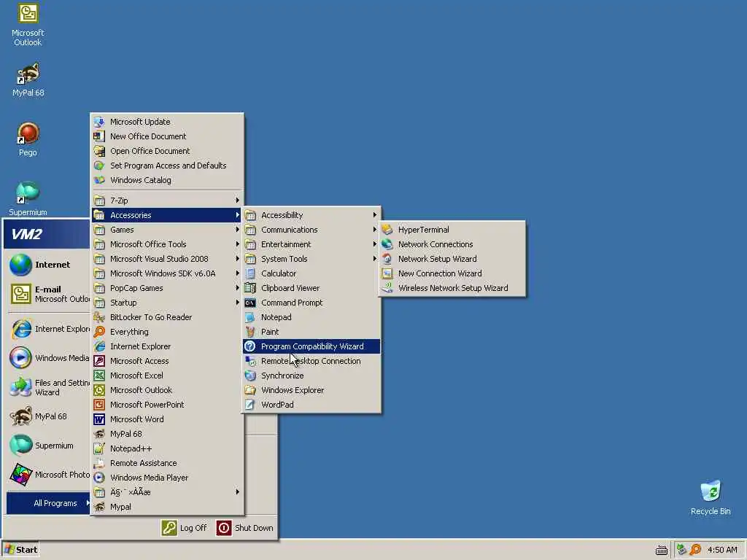Launch Windows Media Player from All Programs
The width and height of the screenshot is (747, 560).
click(x=167, y=478)
